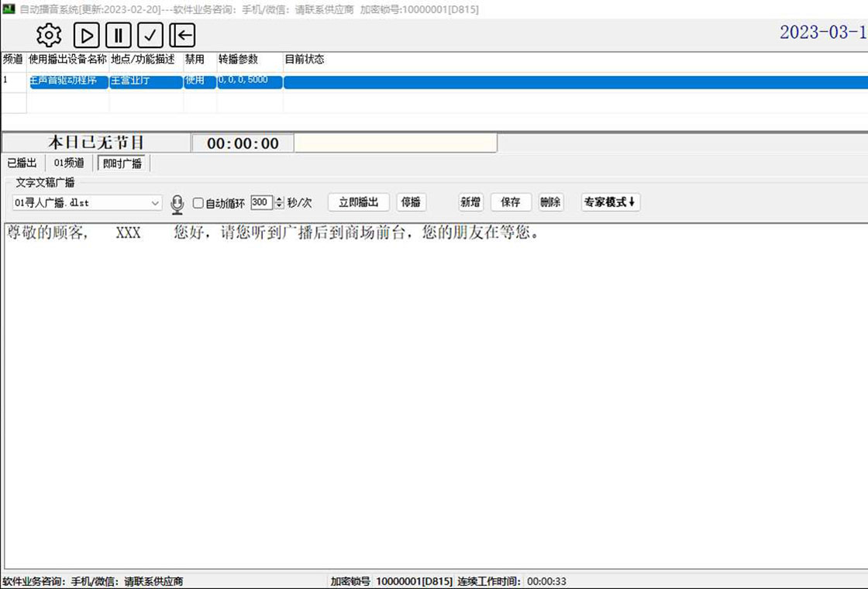Click the 禁用 column header
868x589 pixels.
pyautogui.click(x=200, y=59)
